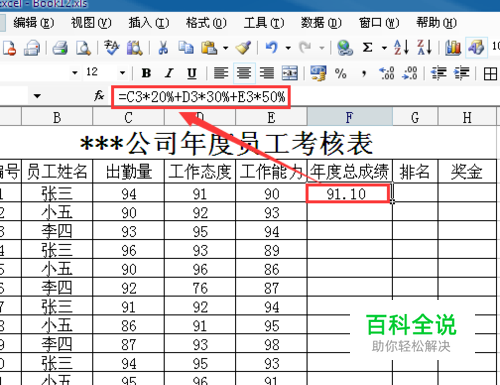Open the 数据(D) menu
This screenshot has width=500, height=385.
point(321,23)
